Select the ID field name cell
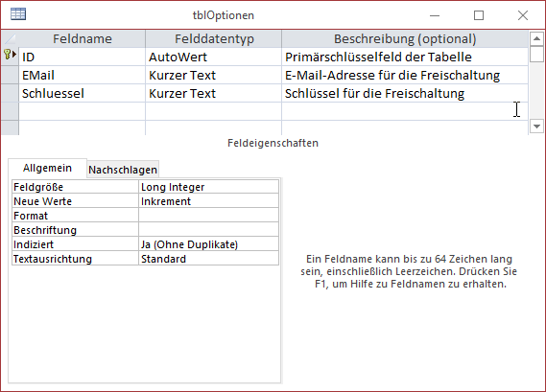The image size is (546, 392). pyautogui.click(x=83, y=57)
